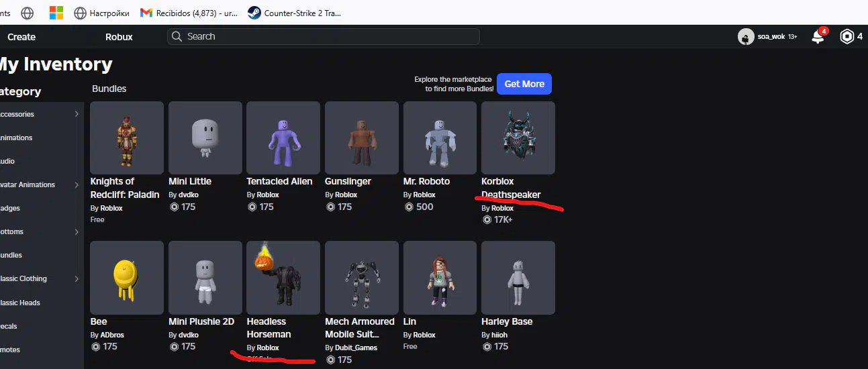
Task: Select Bundles in the category sidebar
Action: [11, 255]
